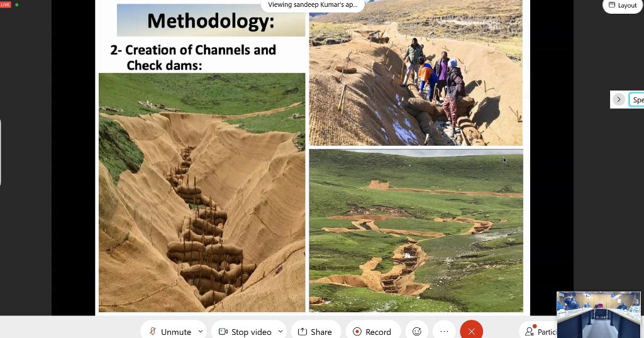
Task: Click the Stop video camera icon
Action: pos(223,332)
